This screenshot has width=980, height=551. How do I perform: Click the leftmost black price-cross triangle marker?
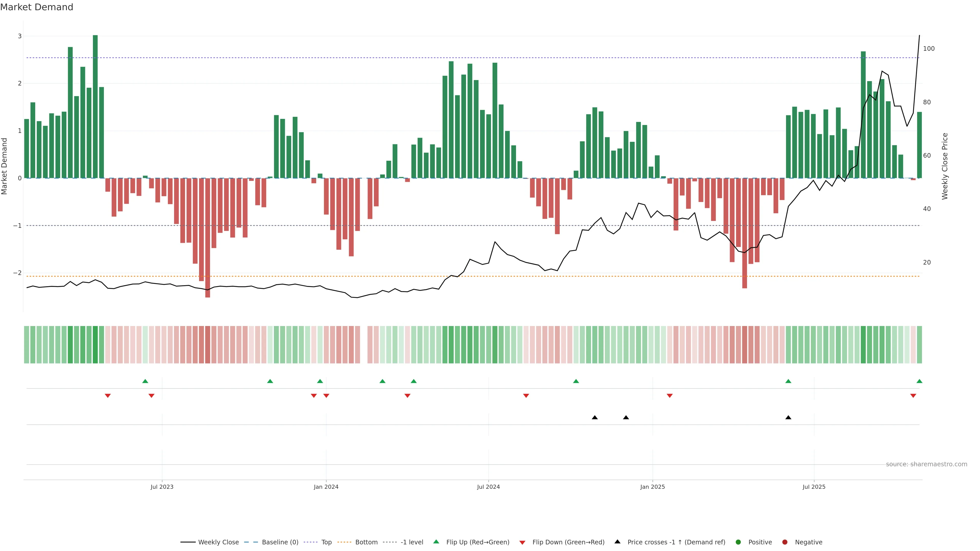tap(595, 418)
